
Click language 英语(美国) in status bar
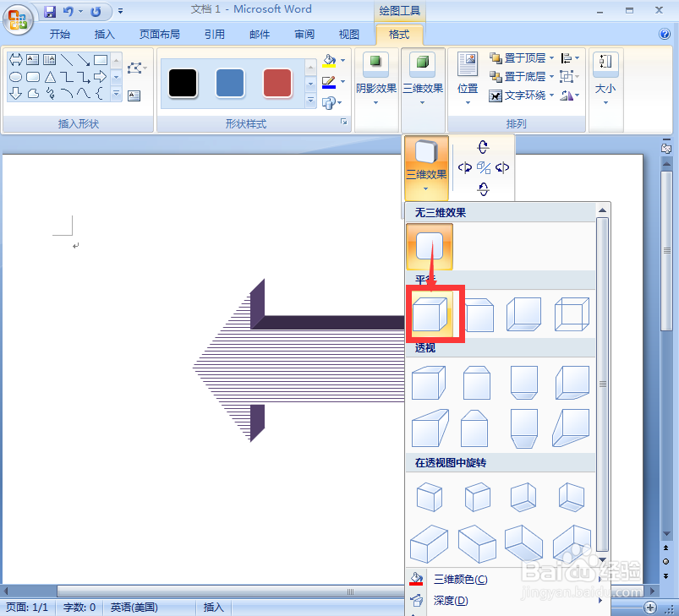pyautogui.click(x=134, y=608)
